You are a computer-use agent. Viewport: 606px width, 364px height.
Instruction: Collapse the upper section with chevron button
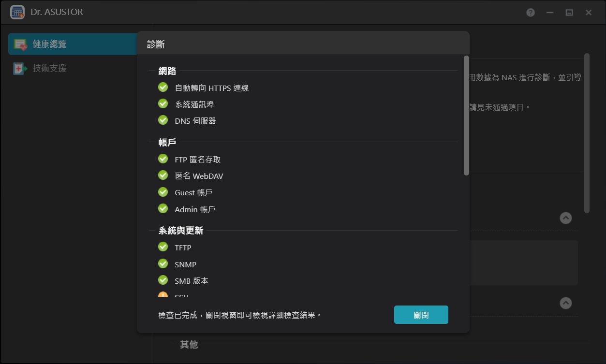pos(565,218)
